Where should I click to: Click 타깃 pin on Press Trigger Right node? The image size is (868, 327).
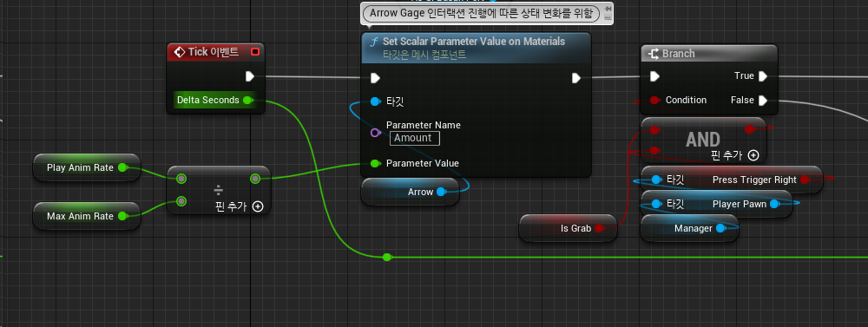point(656,180)
